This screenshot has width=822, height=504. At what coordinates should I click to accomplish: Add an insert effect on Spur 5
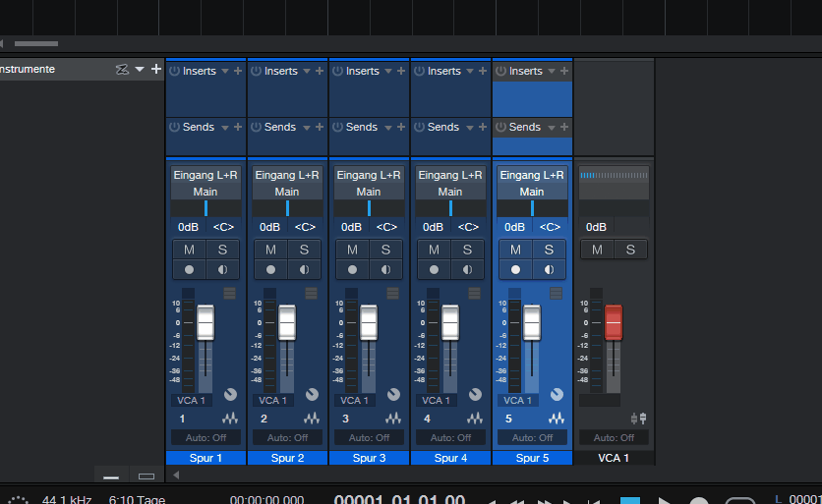pos(564,71)
